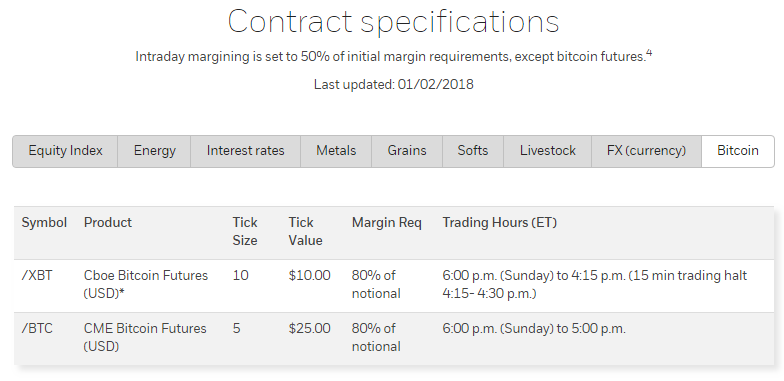The width and height of the screenshot is (784, 381).
Task: Open the Equity Index tab
Action: 66,151
